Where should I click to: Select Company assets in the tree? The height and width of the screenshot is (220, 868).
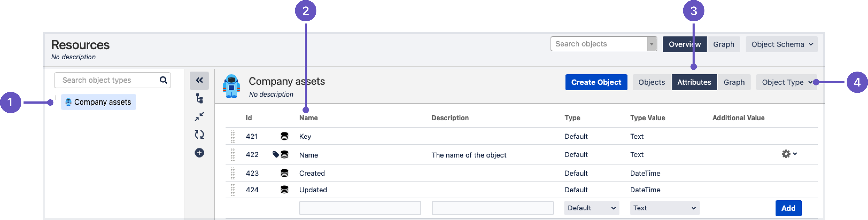point(102,102)
